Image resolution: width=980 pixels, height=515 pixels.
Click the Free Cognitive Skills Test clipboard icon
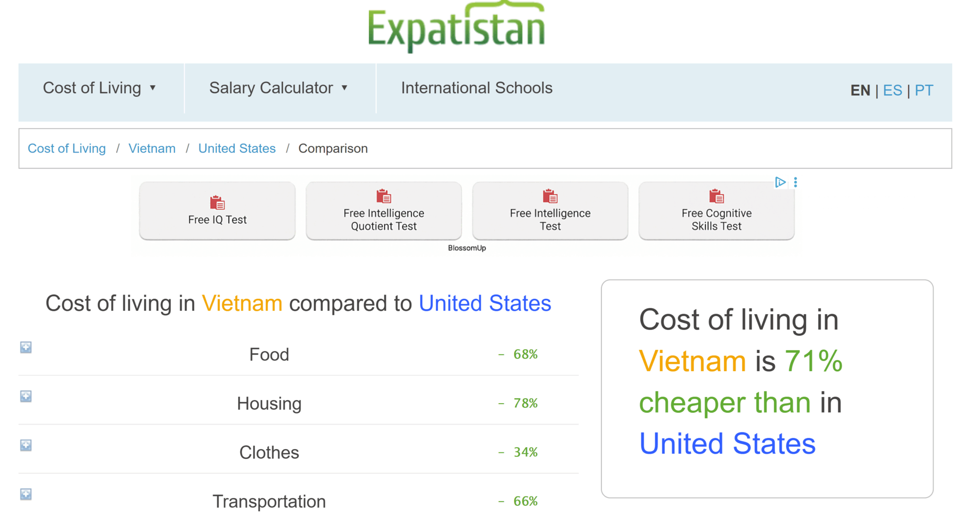tap(716, 196)
